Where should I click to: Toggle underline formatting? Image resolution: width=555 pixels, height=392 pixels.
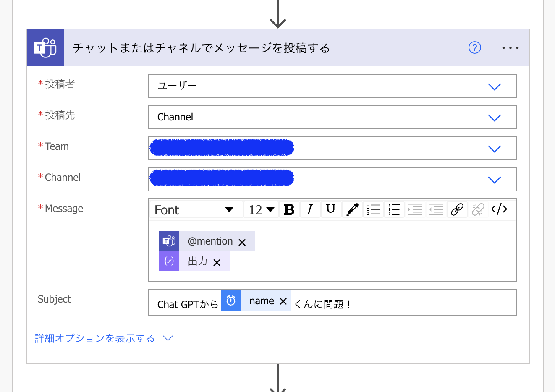(x=331, y=209)
